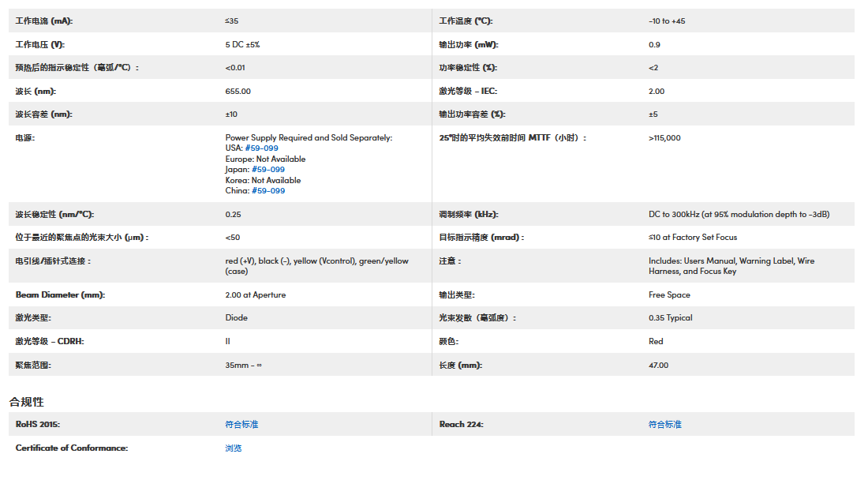Click the Free Space output type value

[x=669, y=295]
